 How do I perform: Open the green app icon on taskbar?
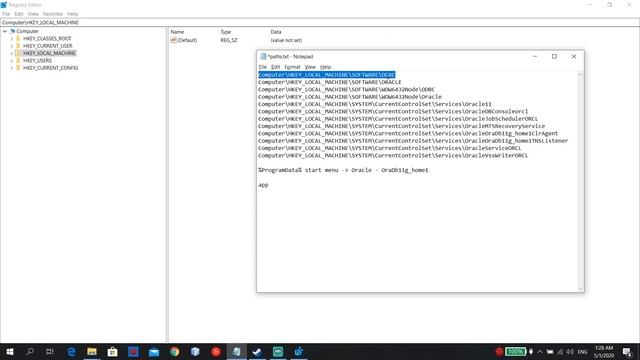pyautogui.click(x=278, y=351)
